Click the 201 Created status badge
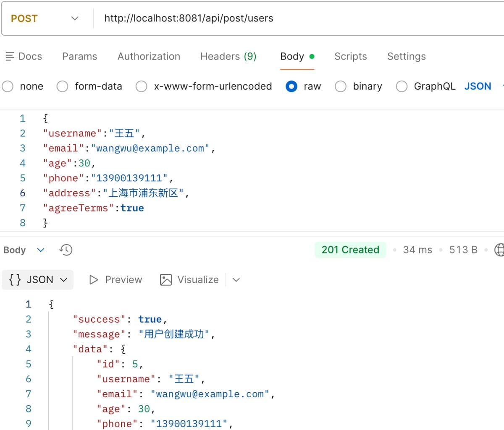Viewport: 504px width, 430px height. coord(350,250)
